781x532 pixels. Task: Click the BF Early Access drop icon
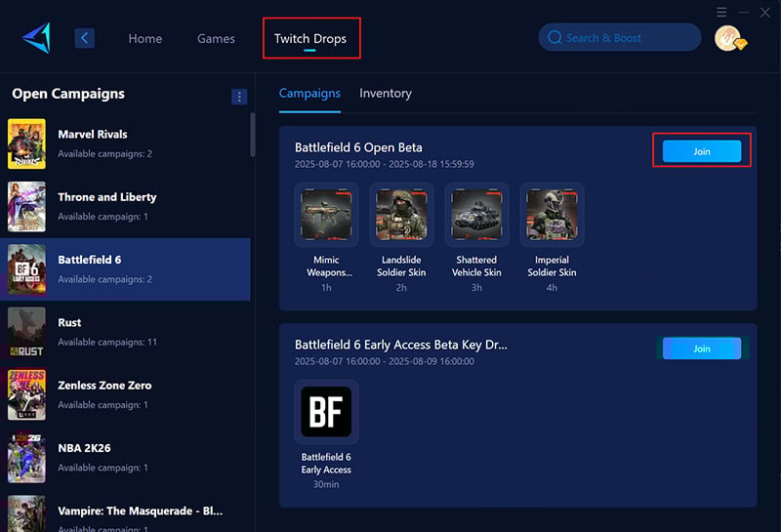pyautogui.click(x=326, y=412)
